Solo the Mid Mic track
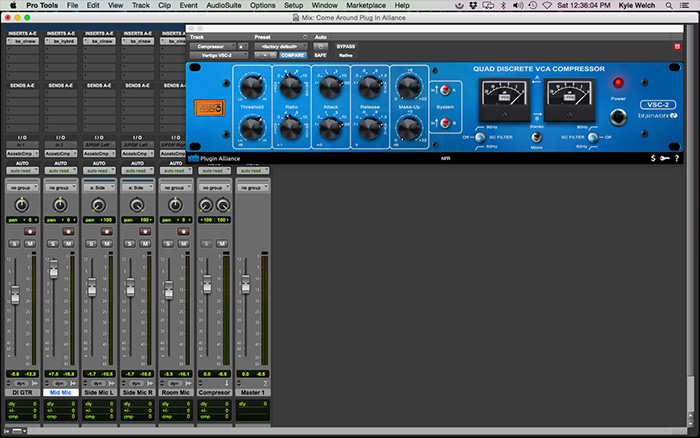 [x=53, y=244]
